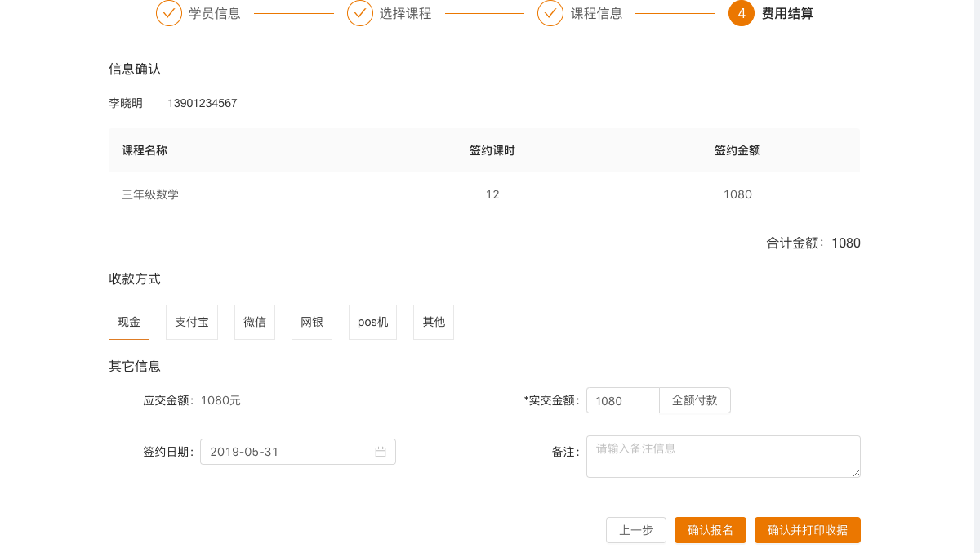Select 现金 as payment method
The width and height of the screenshot is (980, 553).
(x=129, y=322)
